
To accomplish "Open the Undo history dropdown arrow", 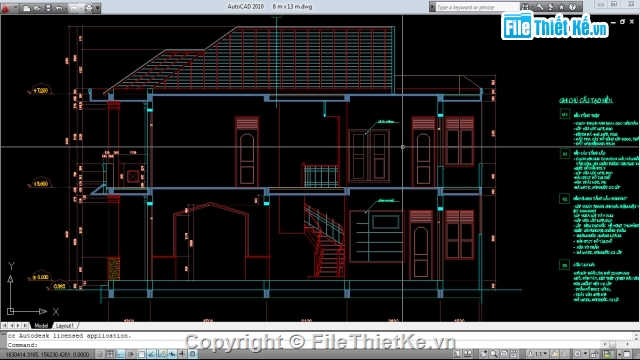I will [66, 9].
